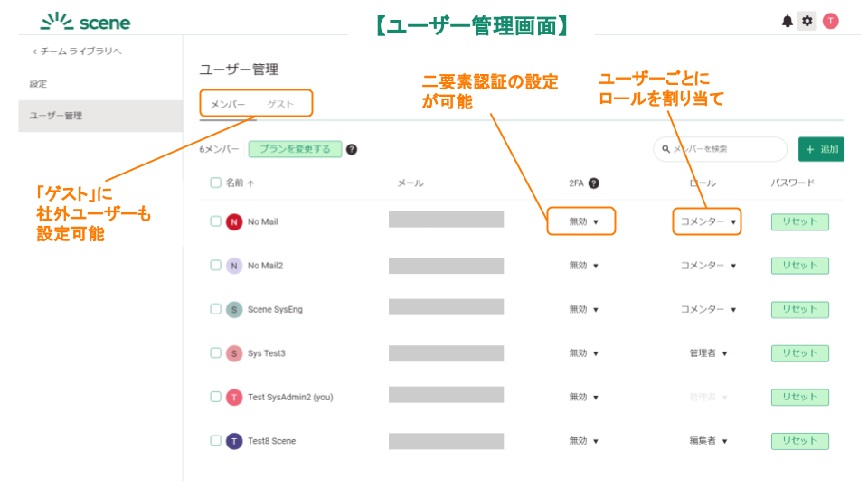Click the メール column header
Screen dimensions: 868x488
[x=410, y=183]
